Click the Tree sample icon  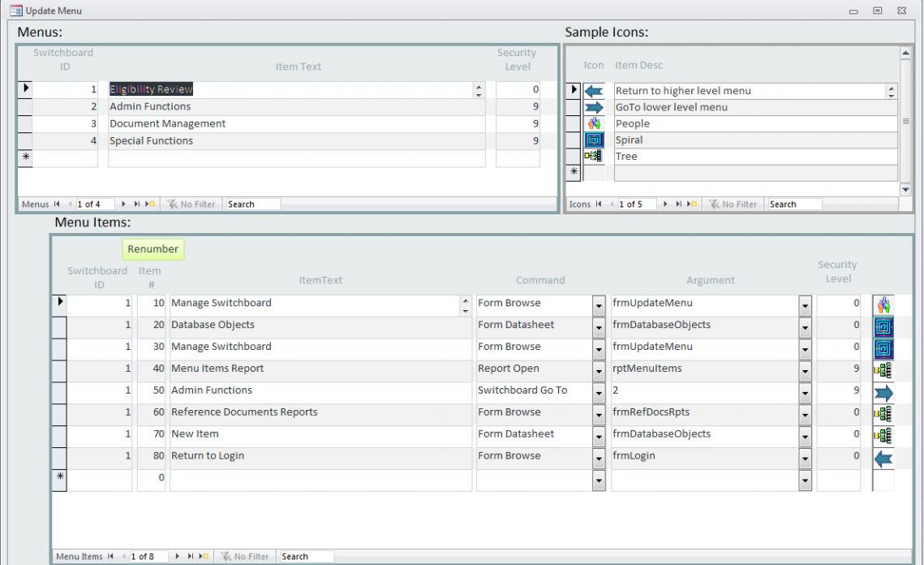click(594, 156)
